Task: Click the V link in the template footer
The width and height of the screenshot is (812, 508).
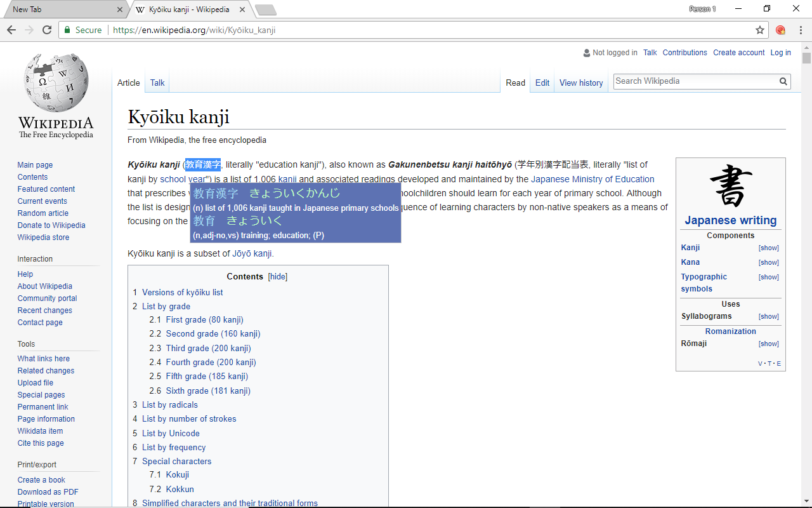Action: click(760, 364)
